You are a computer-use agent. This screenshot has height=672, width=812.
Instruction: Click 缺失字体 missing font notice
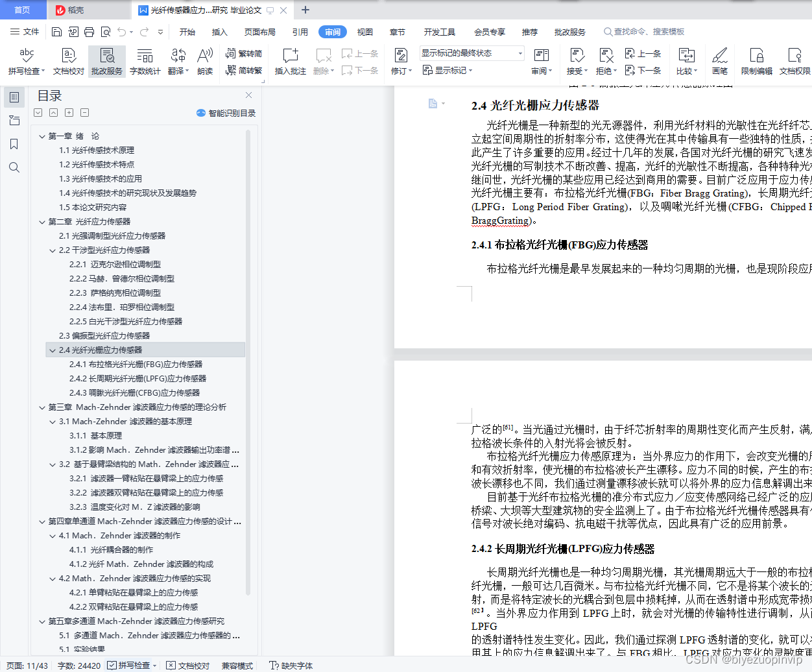click(291, 666)
